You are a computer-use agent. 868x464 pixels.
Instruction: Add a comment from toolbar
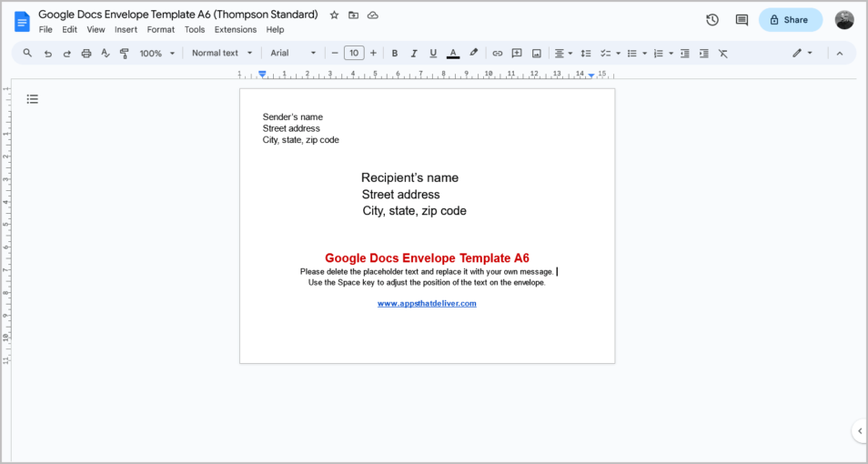517,53
